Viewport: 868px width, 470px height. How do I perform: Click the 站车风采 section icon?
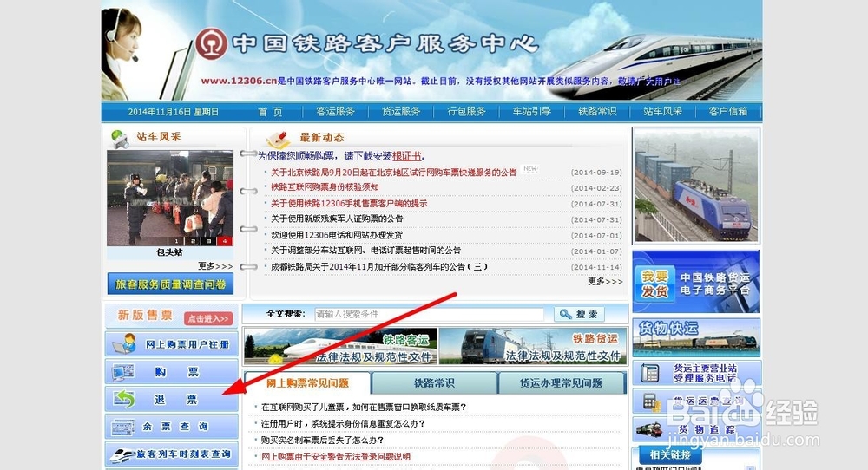pos(119,138)
